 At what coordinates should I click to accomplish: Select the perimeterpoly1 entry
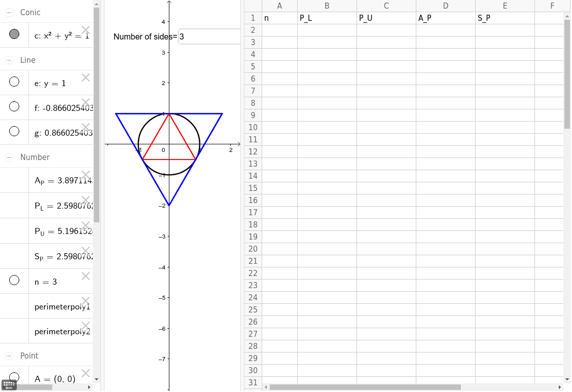[x=62, y=307]
